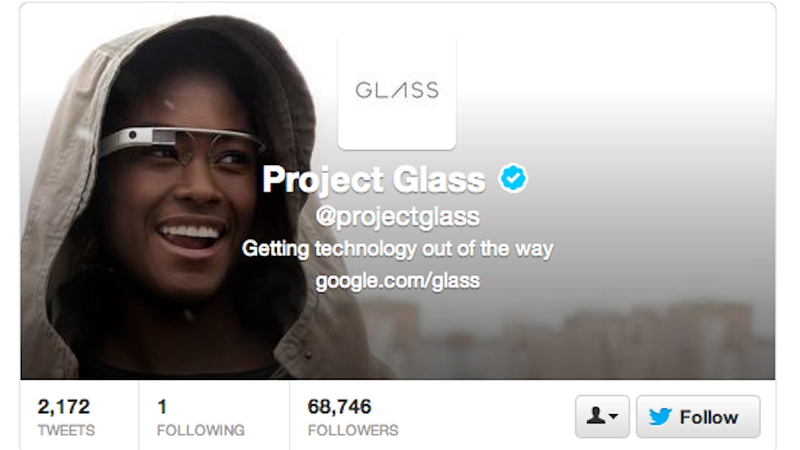
Task: Open the 68,746 followers count
Action: (x=339, y=407)
